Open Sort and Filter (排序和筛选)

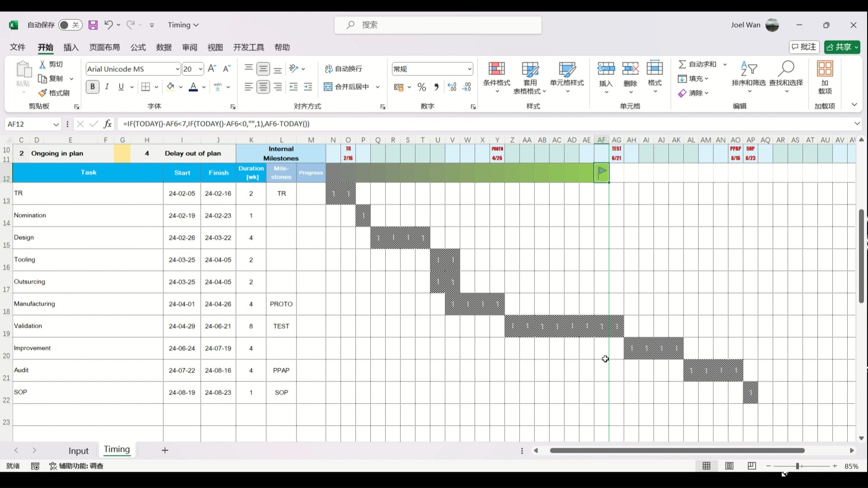click(749, 77)
